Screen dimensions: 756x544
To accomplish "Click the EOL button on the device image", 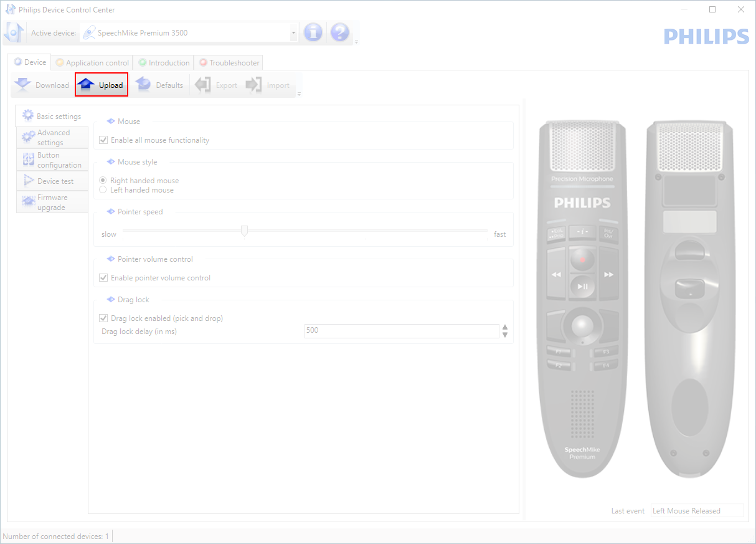I will coord(555,235).
